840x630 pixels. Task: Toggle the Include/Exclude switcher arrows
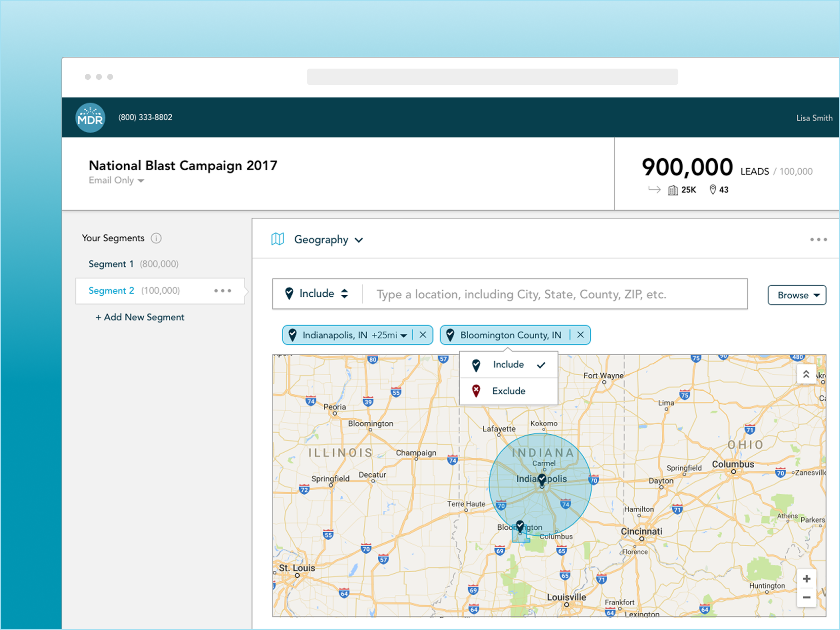pos(344,294)
